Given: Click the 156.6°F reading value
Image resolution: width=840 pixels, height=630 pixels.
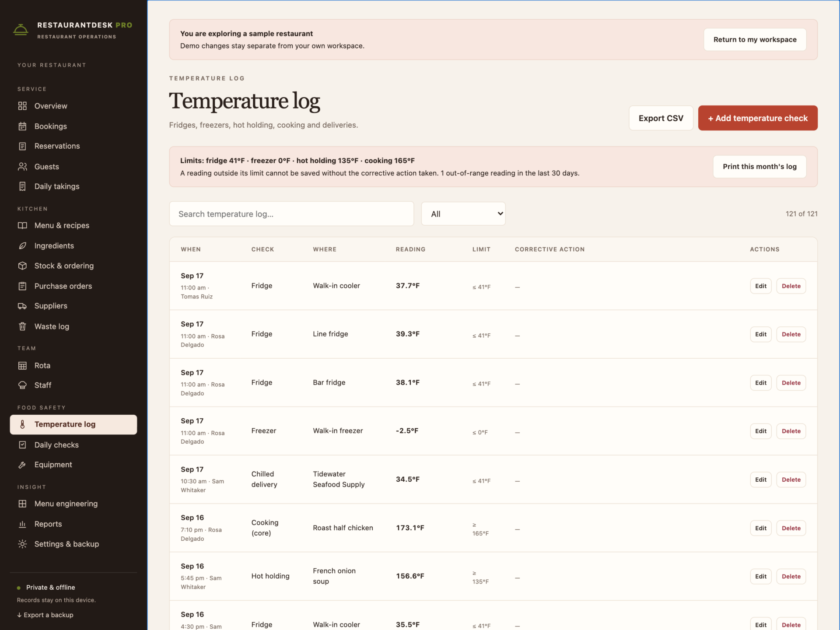Looking at the screenshot, I should 410,576.
